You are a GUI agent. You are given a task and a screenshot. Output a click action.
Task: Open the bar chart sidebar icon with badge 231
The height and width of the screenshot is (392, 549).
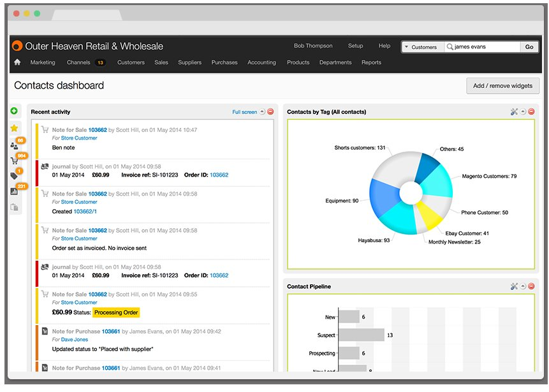(14, 191)
